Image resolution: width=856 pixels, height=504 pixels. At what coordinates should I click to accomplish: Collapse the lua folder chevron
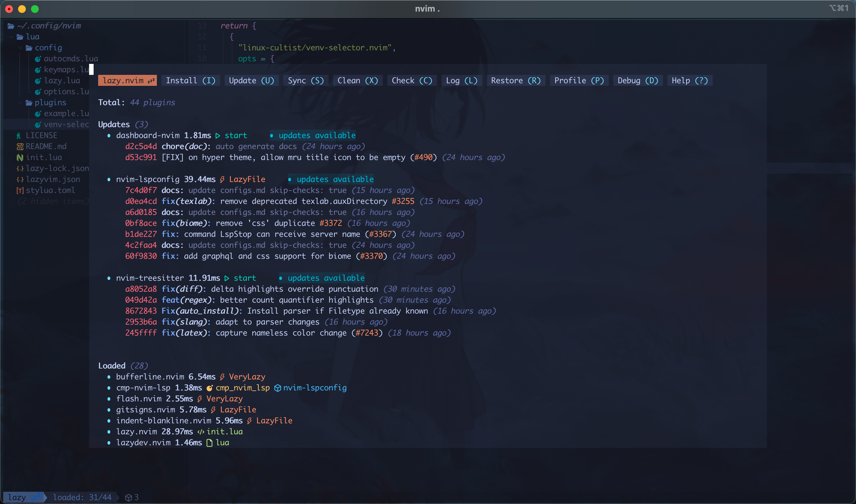pos(11,37)
